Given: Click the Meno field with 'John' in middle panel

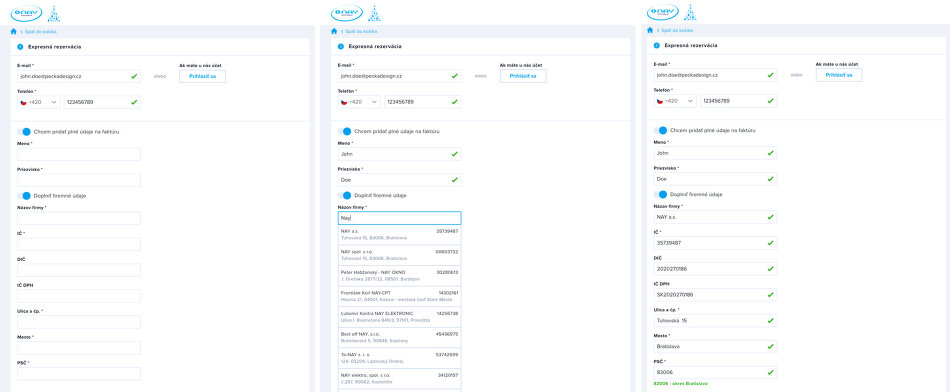Looking at the screenshot, I should pos(399,154).
